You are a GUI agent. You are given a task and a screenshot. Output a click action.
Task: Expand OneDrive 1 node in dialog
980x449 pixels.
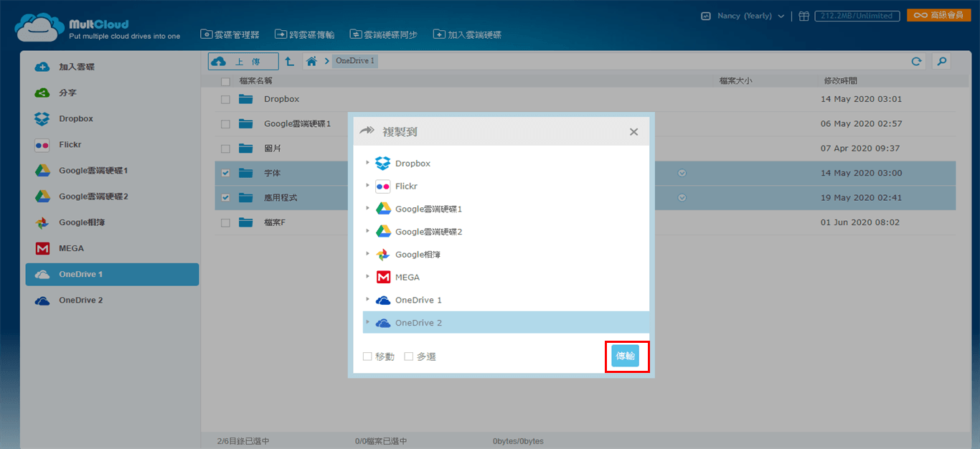pyautogui.click(x=368, y=299)
